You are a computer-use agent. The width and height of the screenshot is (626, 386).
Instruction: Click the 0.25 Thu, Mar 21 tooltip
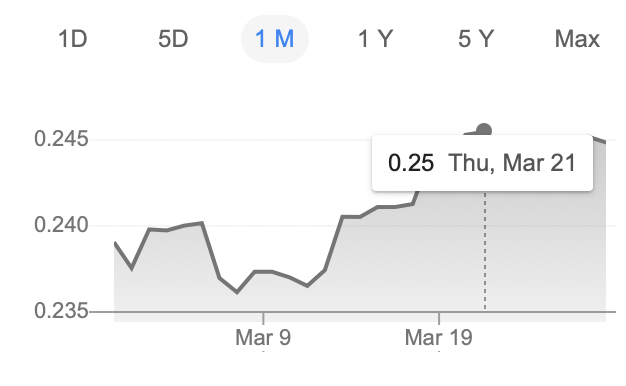click(x=482, y=163)
